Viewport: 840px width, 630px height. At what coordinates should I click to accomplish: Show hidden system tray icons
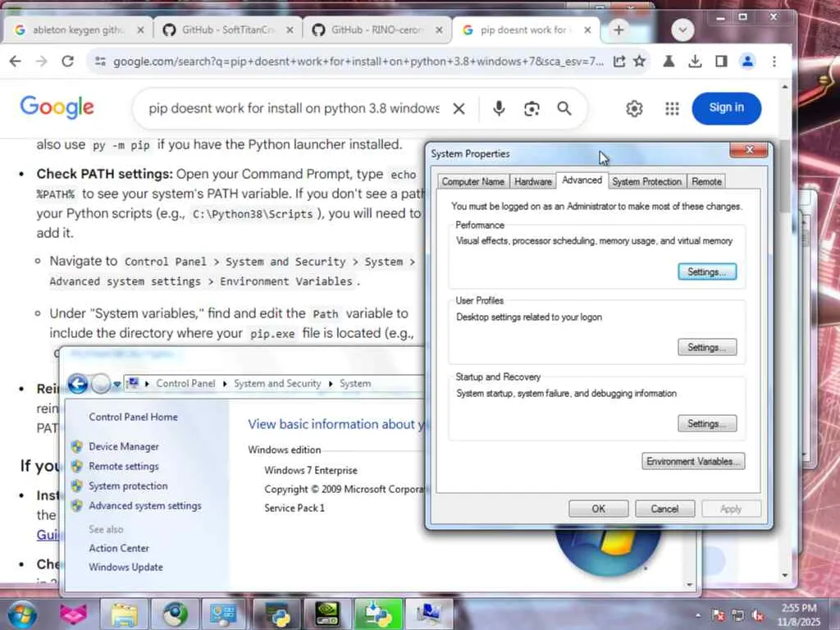coord(698,615)
